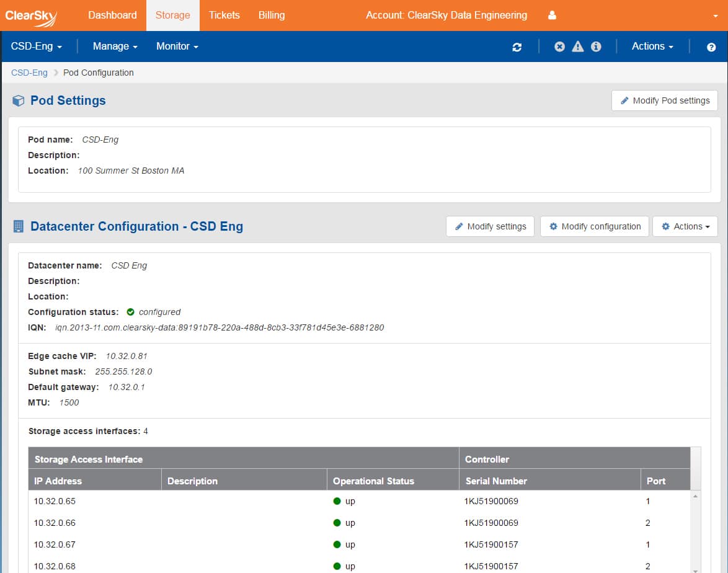Image resolution: width=728 pixels, height=573 pixels.
Task: Click the Pod Settings cube icon
Action: click(18, 100)
